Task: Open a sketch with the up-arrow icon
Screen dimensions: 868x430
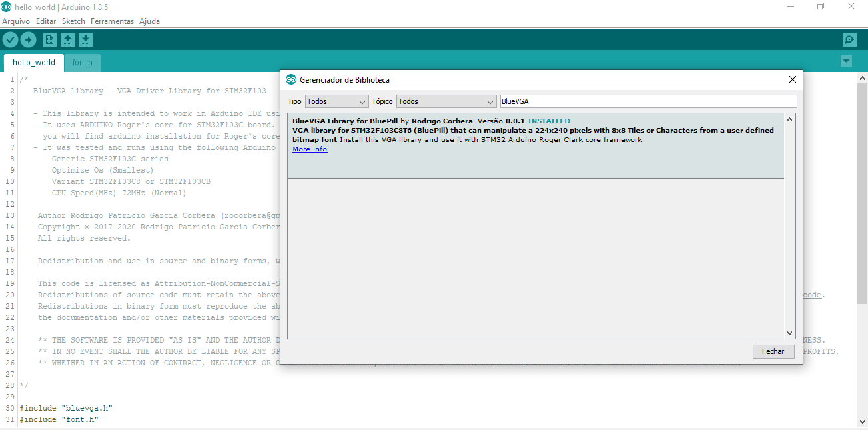Action: tap(67, 40)
